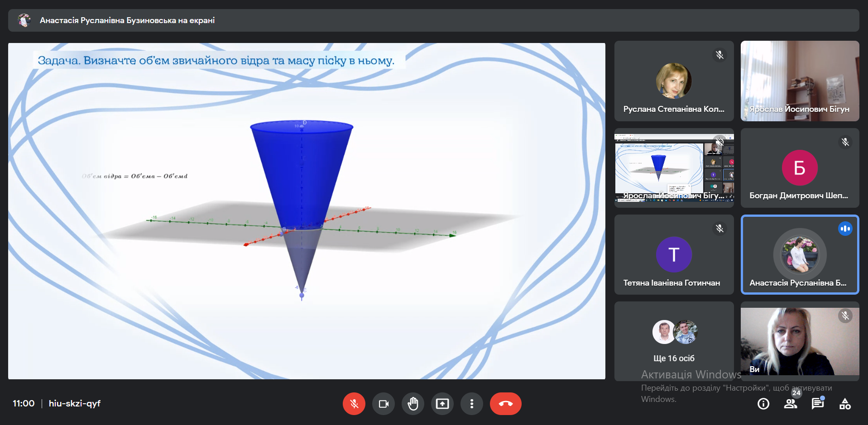Select your own 'Ви' video tile

point(800,341)
